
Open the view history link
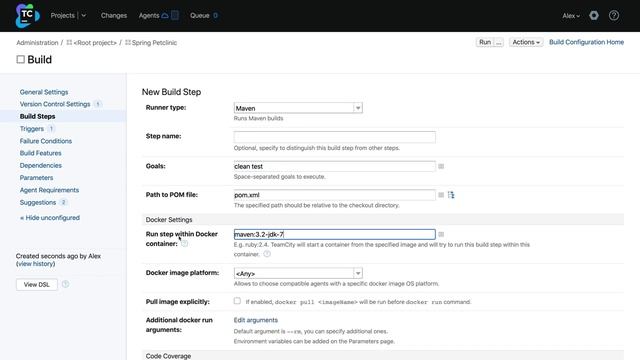point(36,264)
